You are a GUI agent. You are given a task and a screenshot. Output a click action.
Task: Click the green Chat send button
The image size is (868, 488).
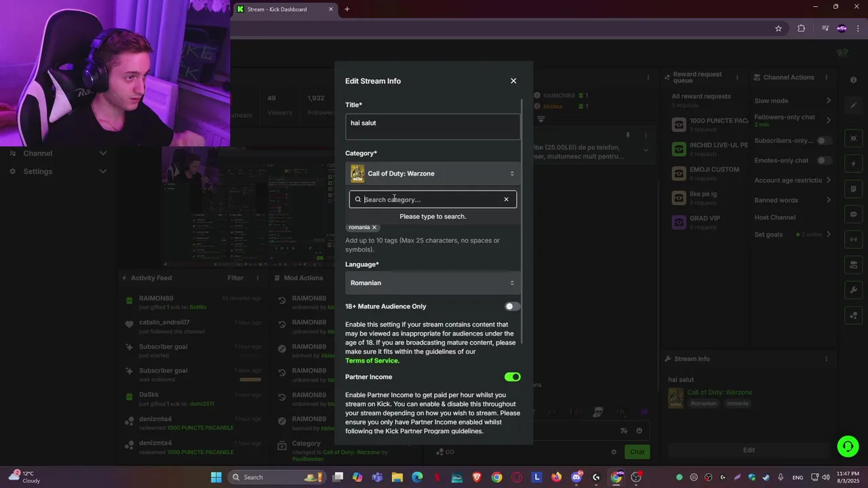637,452
